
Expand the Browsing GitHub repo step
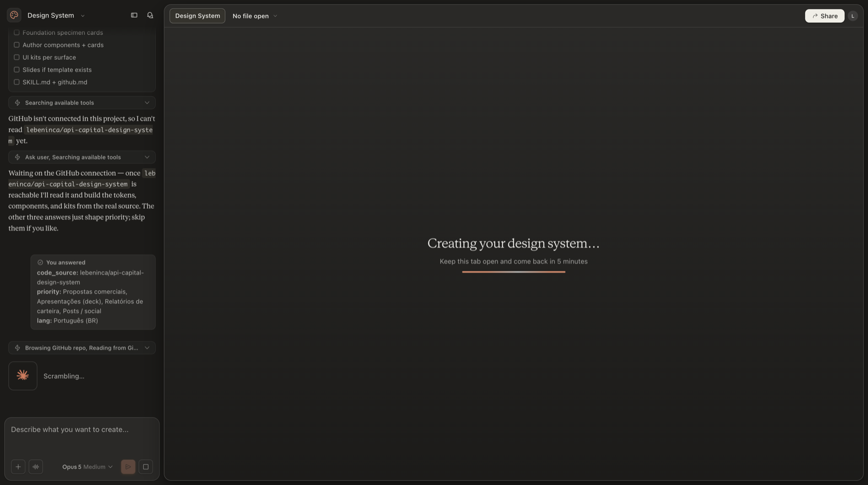82,348
